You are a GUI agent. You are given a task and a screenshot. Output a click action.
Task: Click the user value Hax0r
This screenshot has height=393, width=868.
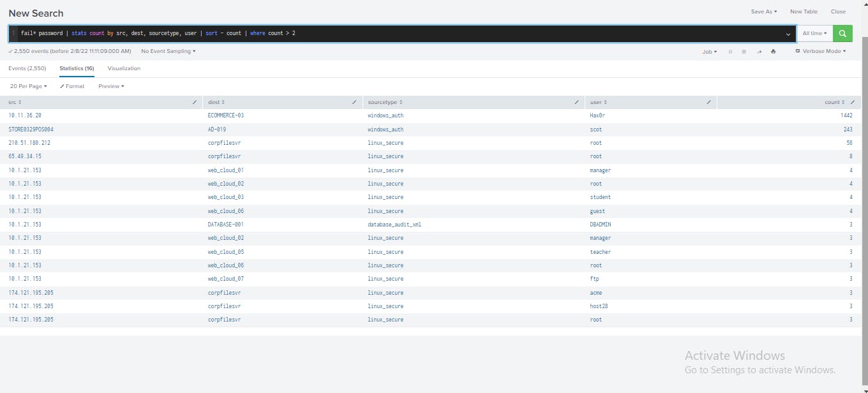pos(597,115)
